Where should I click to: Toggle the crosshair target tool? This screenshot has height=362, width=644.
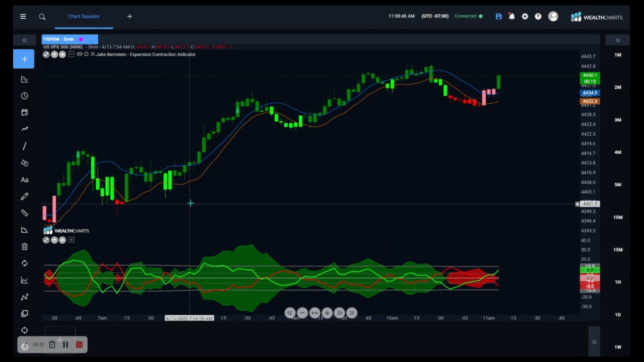click(x=24, y=330)
